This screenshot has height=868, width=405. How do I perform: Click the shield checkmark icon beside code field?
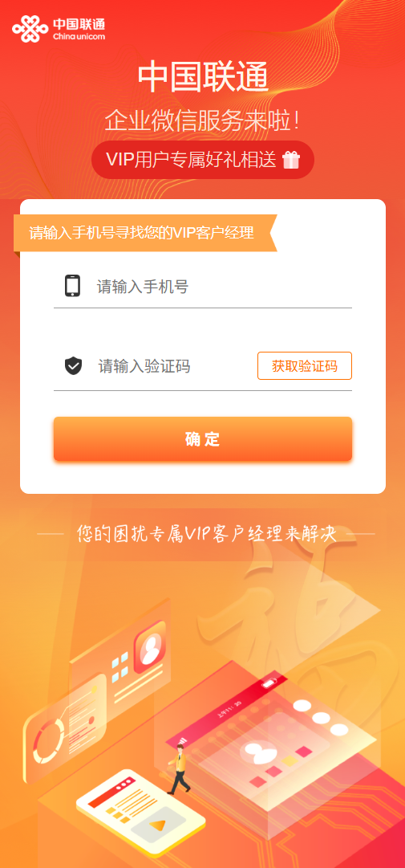pos(73,366)
